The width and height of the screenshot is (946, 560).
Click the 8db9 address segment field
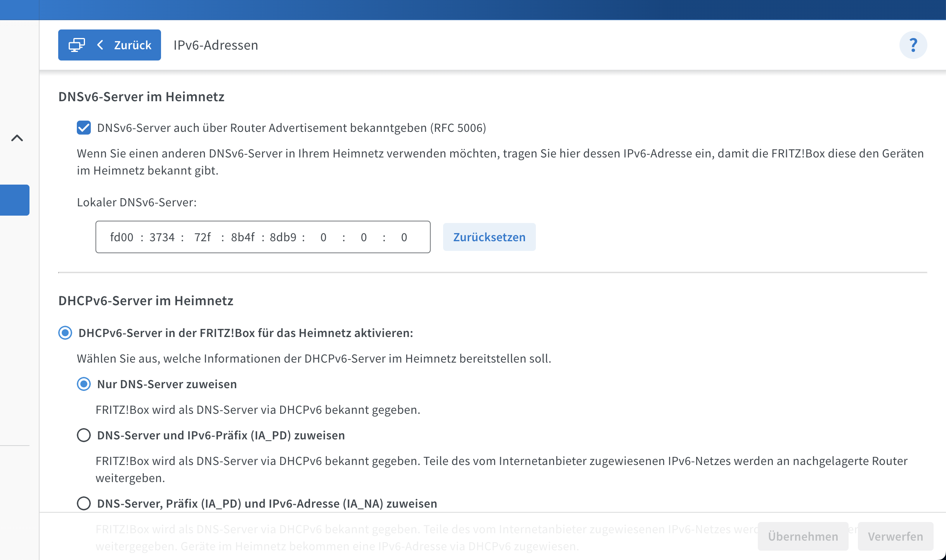(283, 237)
